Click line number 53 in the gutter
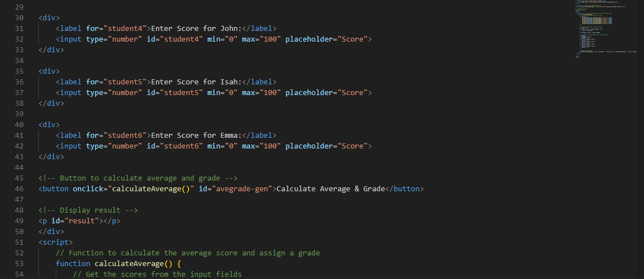The width and height of the screenshot is (644, 279). pyautogui.click(x=19, y=263)
